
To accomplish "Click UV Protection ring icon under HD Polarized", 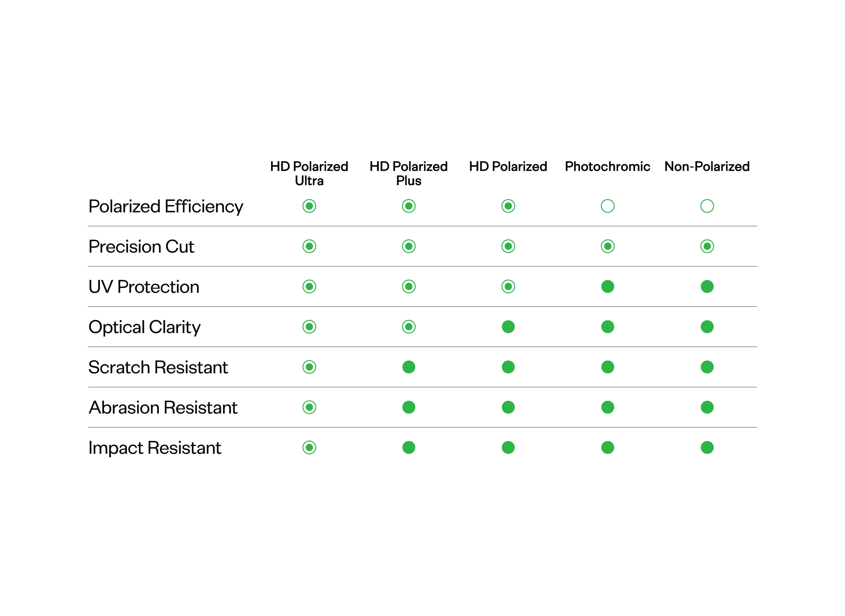I will [508, 286].
